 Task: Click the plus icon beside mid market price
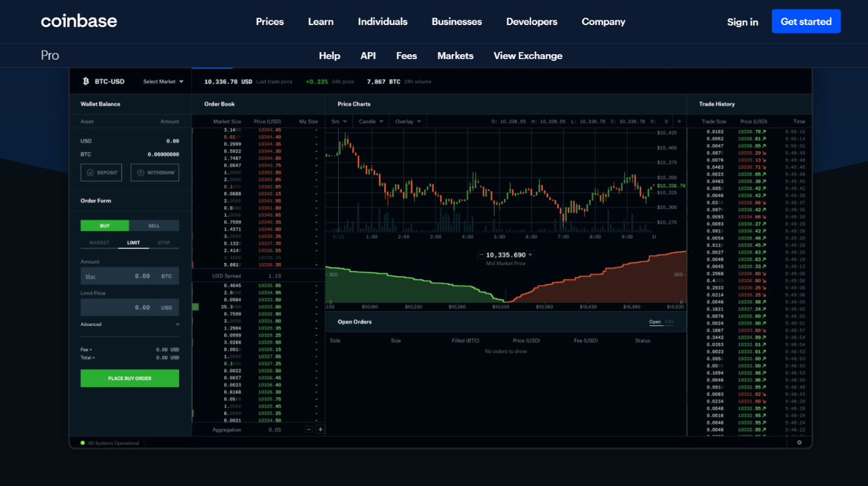530,255
